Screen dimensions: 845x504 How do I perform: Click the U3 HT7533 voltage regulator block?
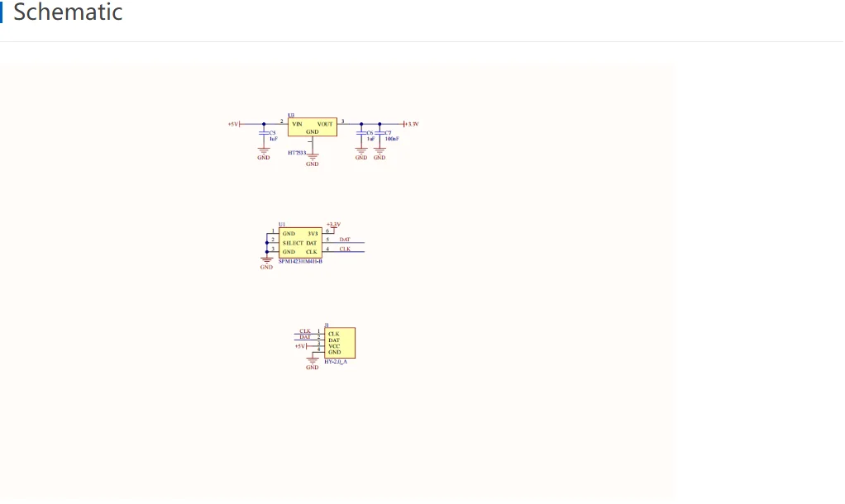click(x=312, y=127)
